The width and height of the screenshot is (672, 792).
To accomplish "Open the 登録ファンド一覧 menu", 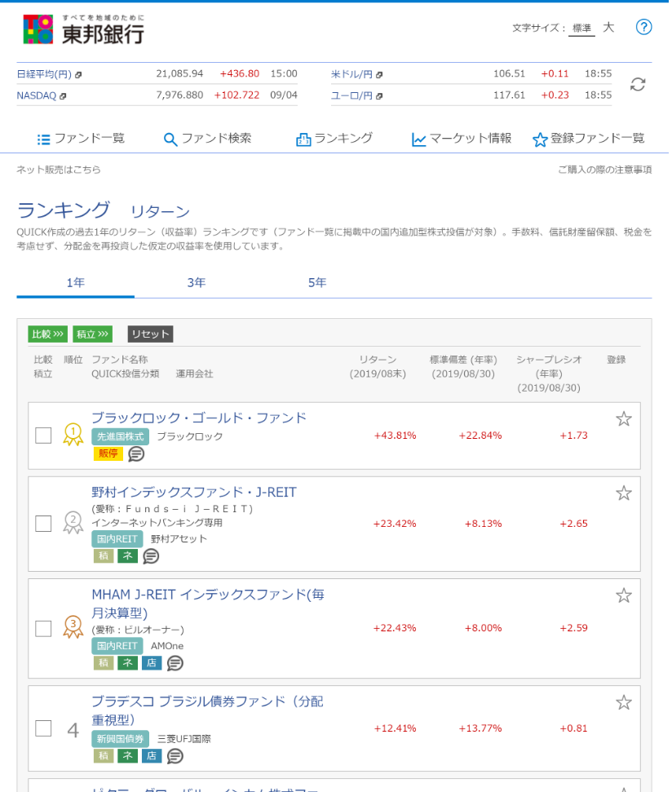I will click(589, 139).
